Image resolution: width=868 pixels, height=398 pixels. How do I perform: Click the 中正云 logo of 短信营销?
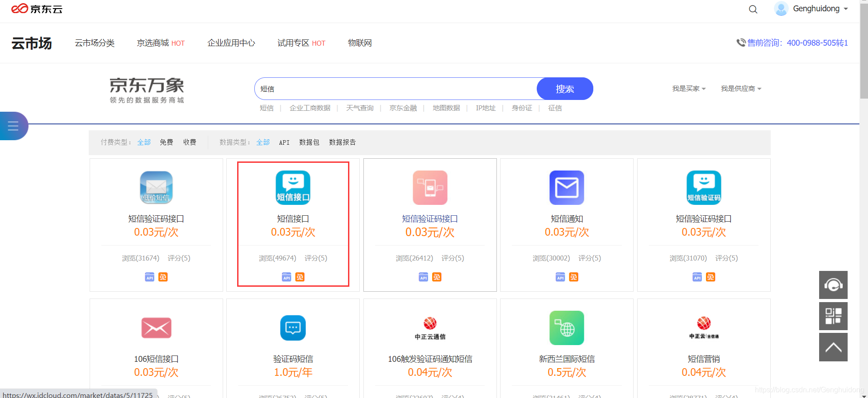pyautogui.click(x=704, y=328)
